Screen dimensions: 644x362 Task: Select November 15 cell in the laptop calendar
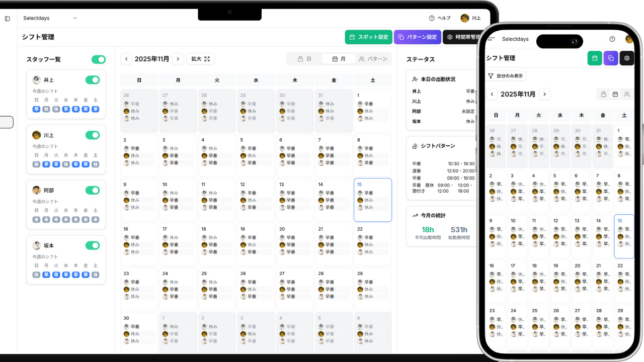(x=373, y=200)
